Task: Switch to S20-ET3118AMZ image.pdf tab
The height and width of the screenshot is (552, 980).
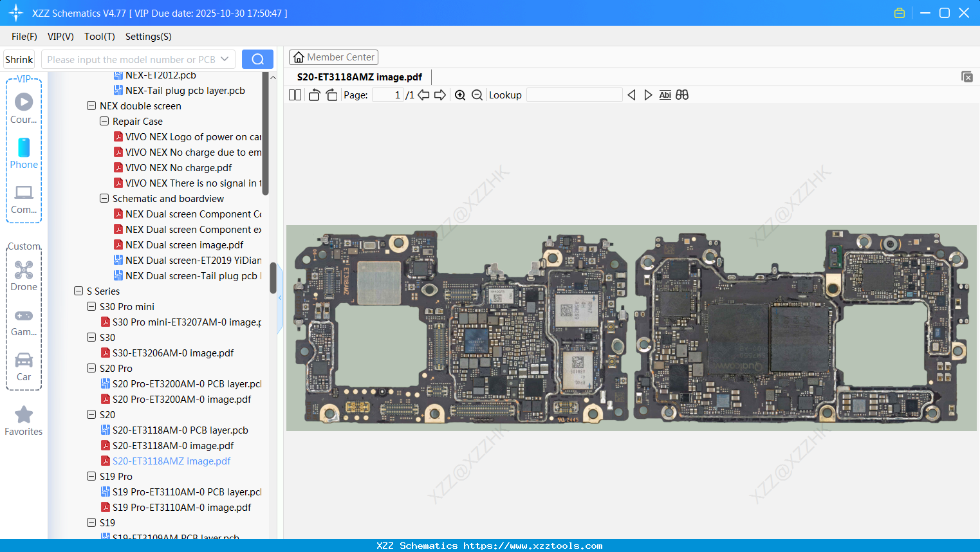Action: 358,77
